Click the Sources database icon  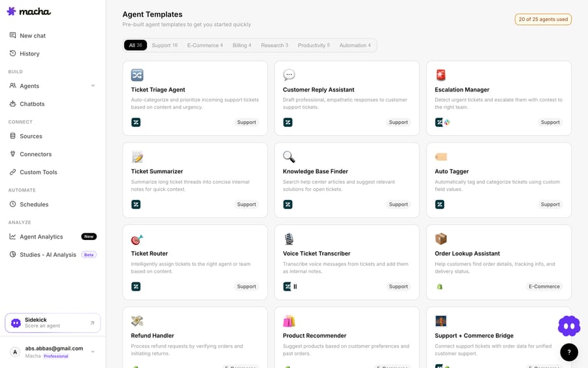[13, 136]
